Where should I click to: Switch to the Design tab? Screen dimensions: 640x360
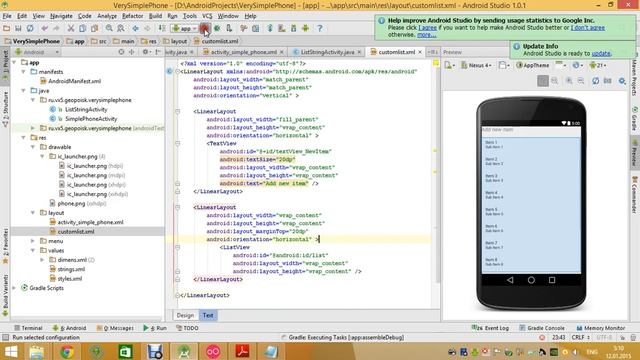click(185, 316)
